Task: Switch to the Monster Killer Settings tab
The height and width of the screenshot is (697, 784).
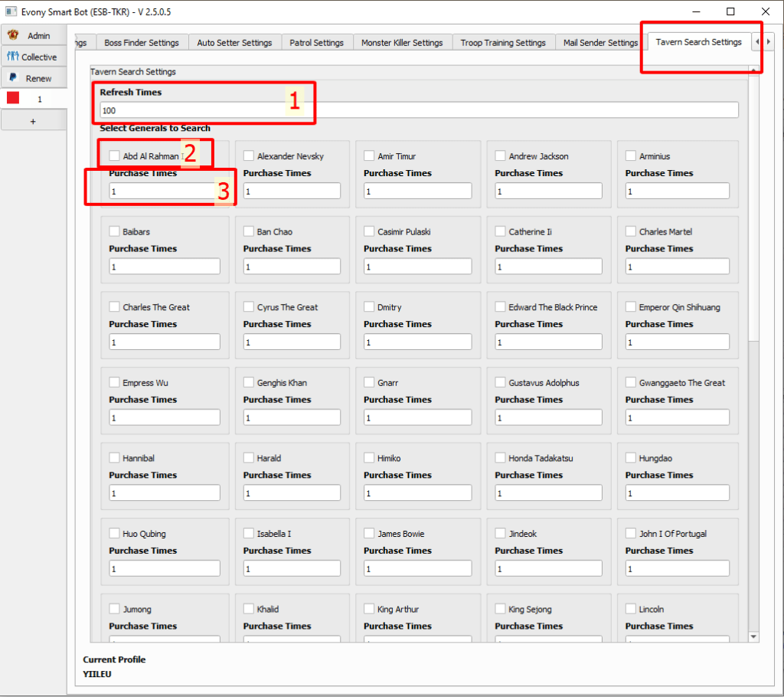Action: pos(402,43)
